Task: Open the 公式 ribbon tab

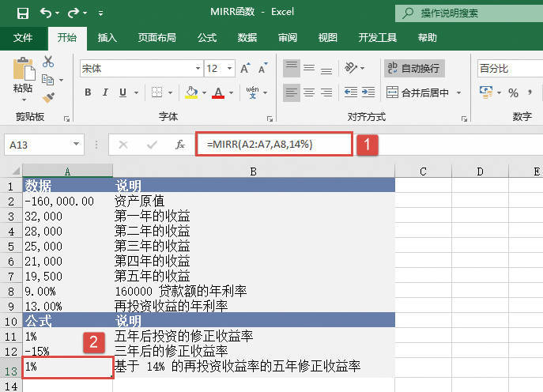Action: click(207, 38)
